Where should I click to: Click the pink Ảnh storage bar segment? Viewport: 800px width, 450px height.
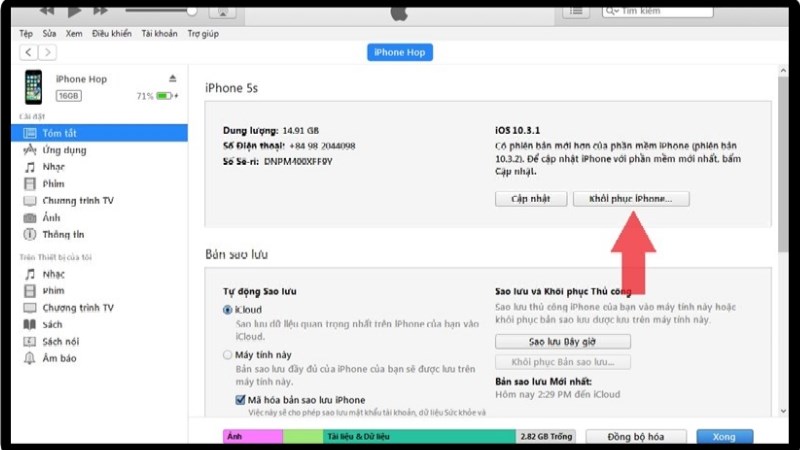tap(253, 436)
